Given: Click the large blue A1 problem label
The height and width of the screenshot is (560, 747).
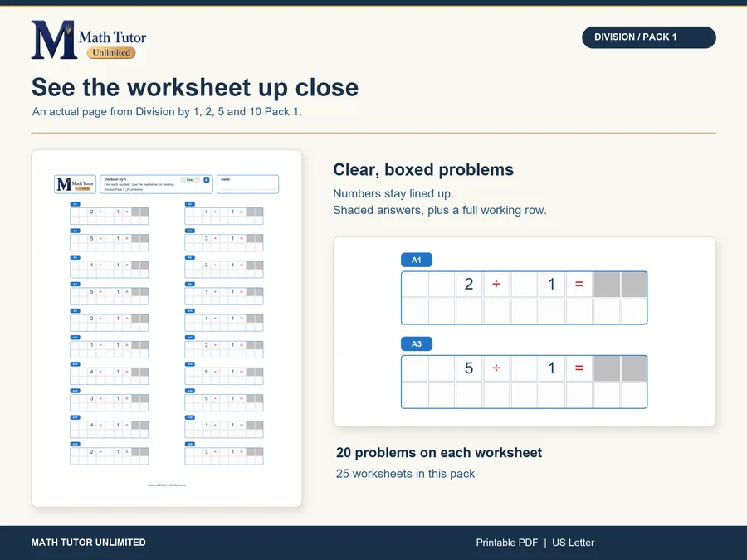Looking at the screenshot, I should [x=417, y=260].
